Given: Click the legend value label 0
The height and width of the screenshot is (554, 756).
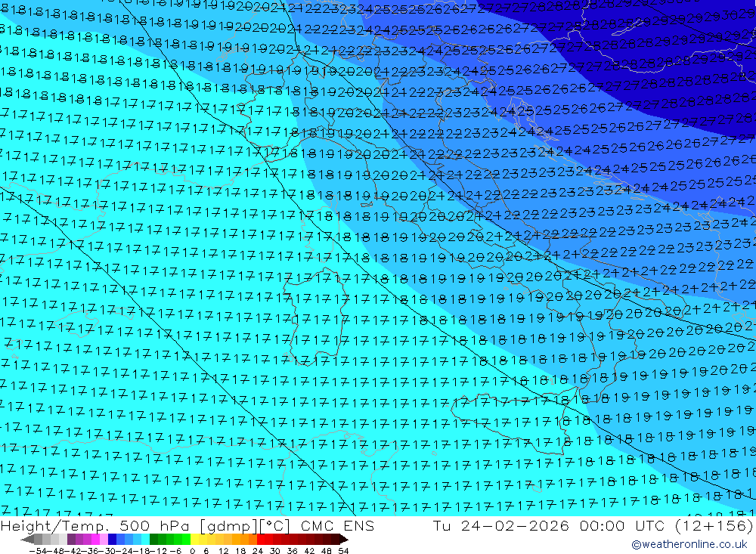Looking at the screenshot, I should click(192, 551).
